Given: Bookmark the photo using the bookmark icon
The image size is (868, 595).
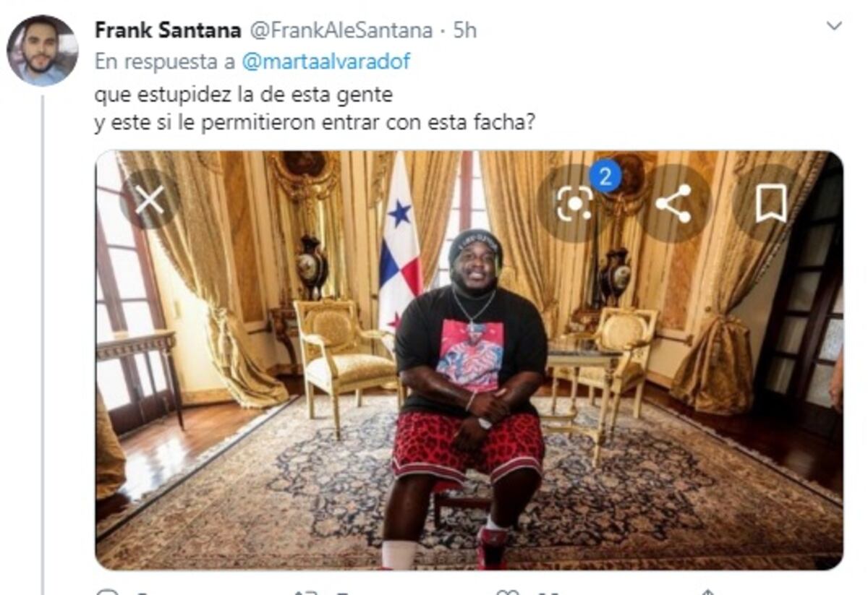Looking at the screenshot, I should click(x=771, y=203).
